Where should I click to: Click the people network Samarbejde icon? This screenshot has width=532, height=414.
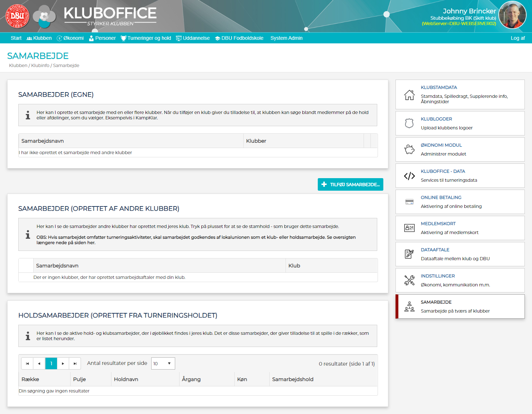(409, 306)
